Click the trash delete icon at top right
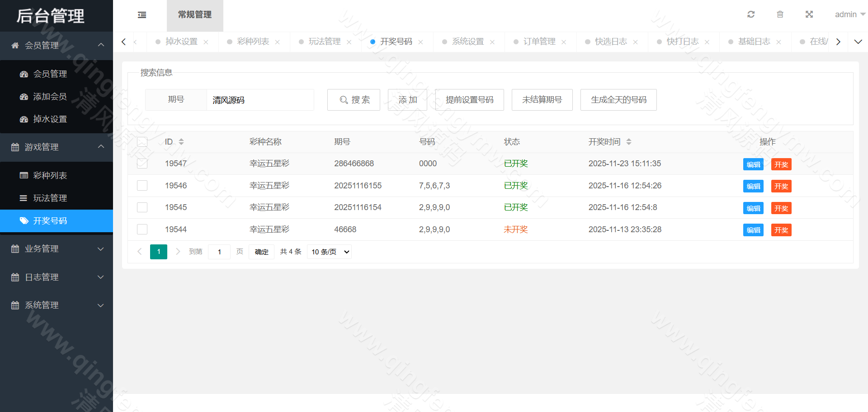The height and width of the screenshot is (412, 868). [780, 14]
